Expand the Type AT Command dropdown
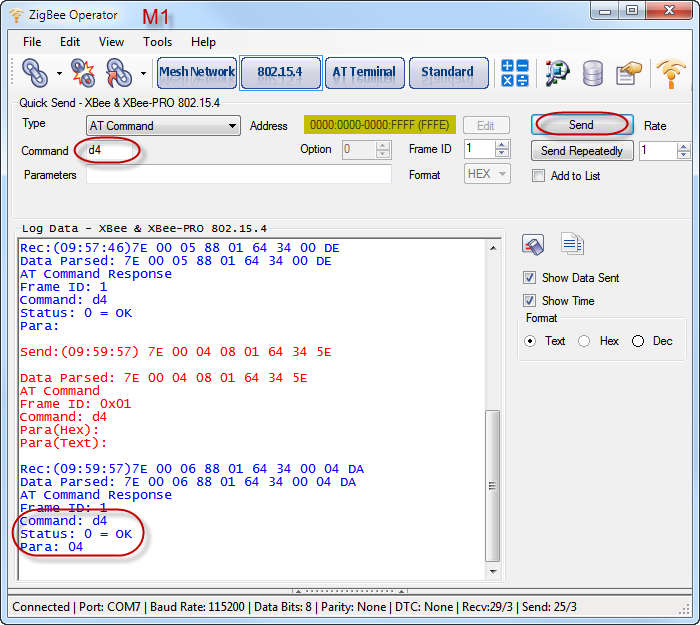The image size is (700, 625). pos(163,126)
